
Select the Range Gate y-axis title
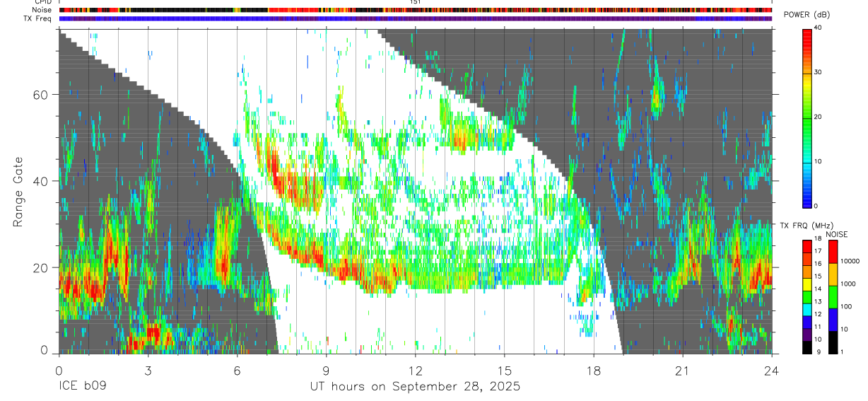[19, 192]
